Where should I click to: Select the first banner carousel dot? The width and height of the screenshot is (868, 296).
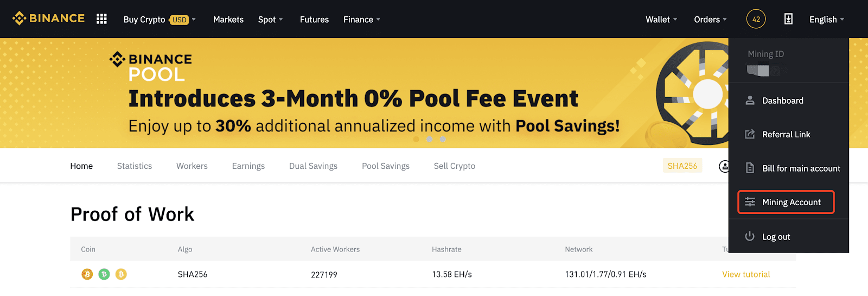click(x=416, y=140)
